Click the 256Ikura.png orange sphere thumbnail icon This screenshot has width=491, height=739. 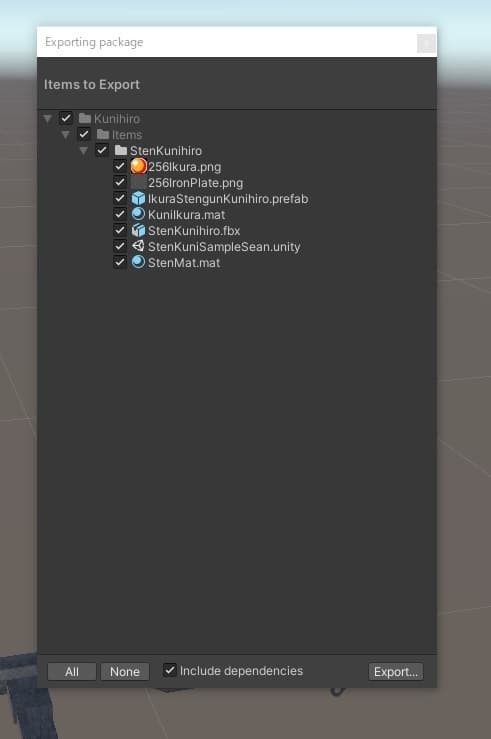138,166
